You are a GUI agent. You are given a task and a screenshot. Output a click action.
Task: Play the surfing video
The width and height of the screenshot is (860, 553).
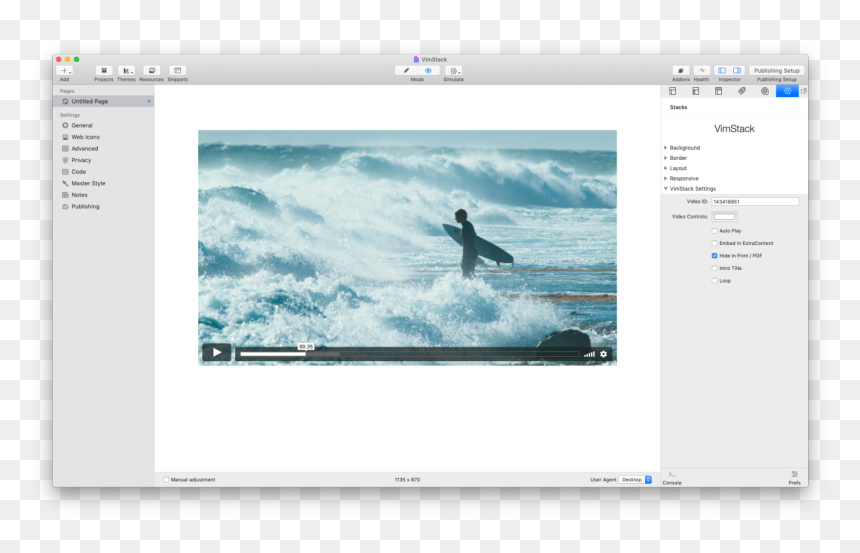click(217, 353)
